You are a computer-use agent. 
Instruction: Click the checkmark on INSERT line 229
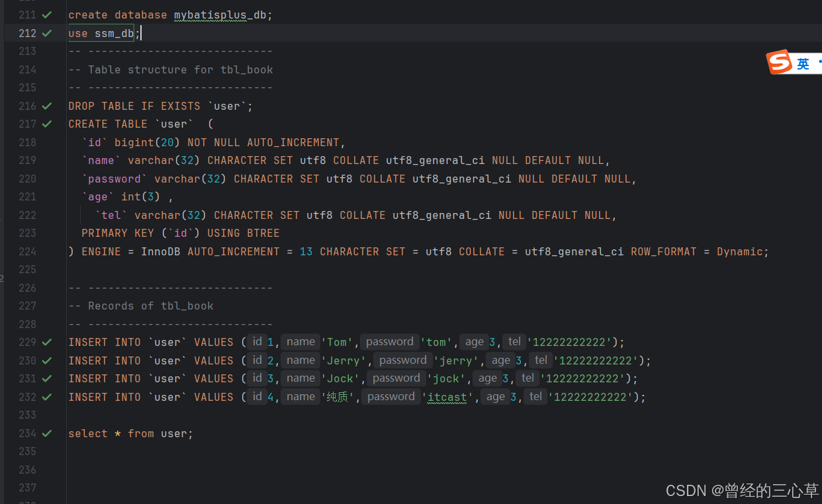coord(46,342)
